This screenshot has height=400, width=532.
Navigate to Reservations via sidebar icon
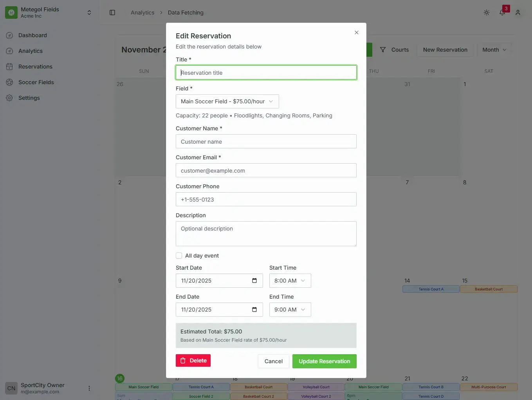click(x=35, y=66)
